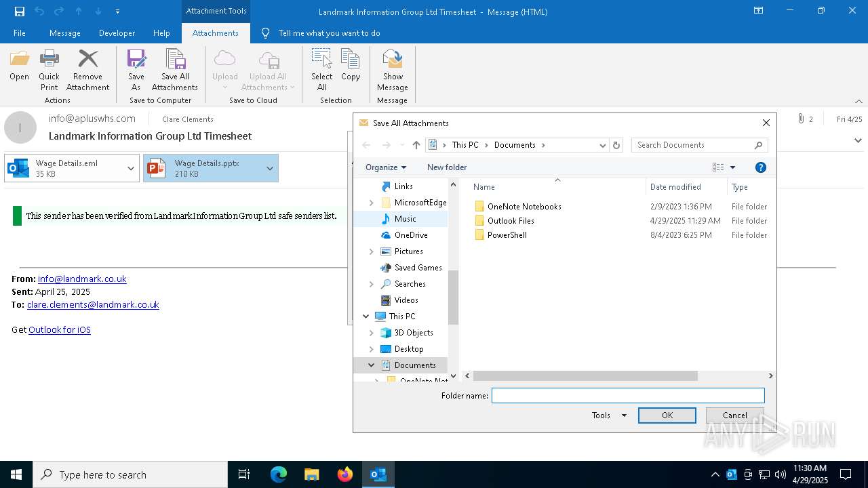Open the Help tab
Viewport: 868px width, 488px height.
click(x=161, y=33)
